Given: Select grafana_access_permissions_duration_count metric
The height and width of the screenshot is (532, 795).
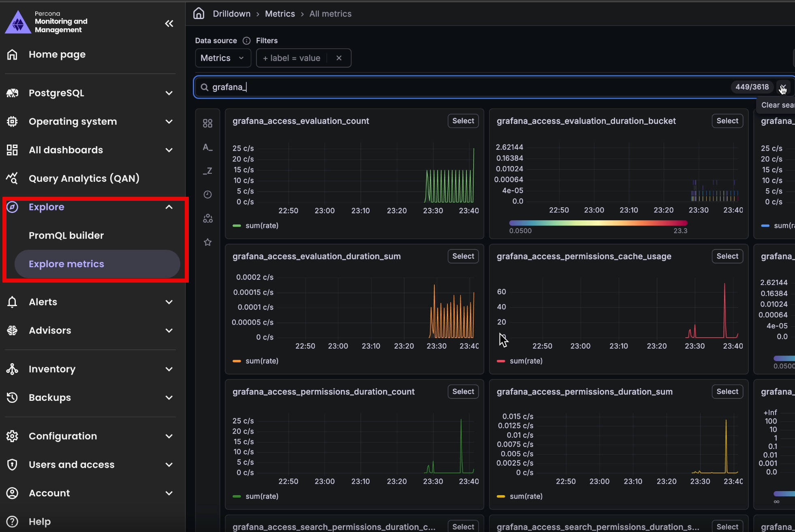Looking at the screenshot, I should (x=463, y=392).
